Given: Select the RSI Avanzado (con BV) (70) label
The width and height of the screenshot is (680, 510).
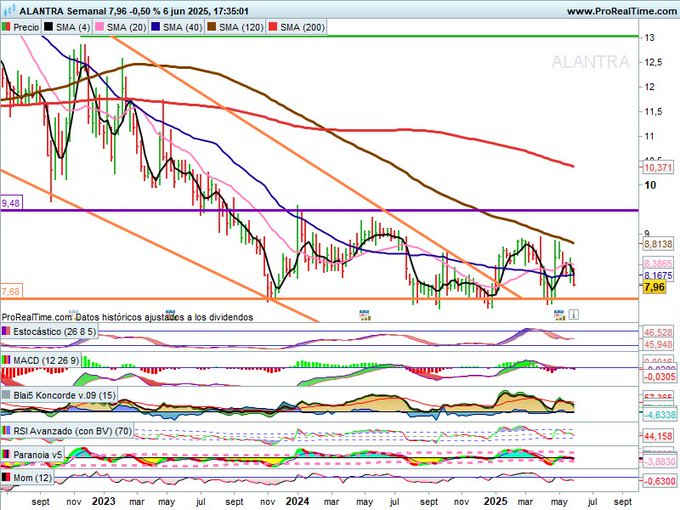Looking at the screenshot, I should point(72,431).
